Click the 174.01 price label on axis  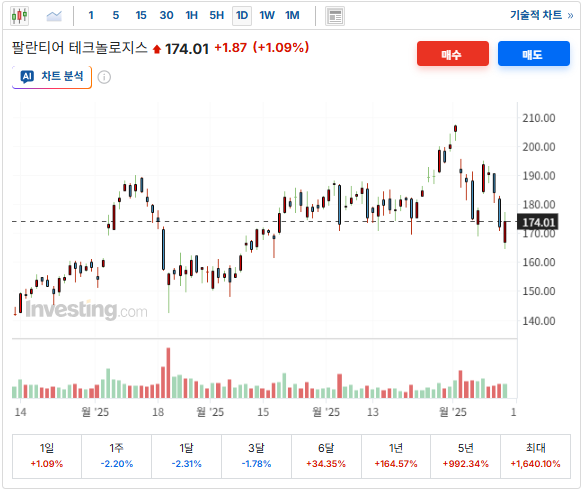[538, 222]
